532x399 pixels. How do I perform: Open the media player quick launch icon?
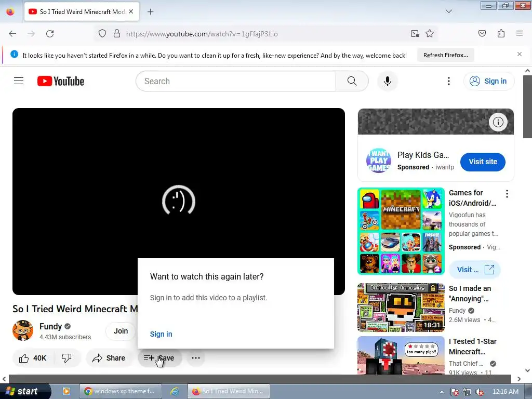[66, 391]
